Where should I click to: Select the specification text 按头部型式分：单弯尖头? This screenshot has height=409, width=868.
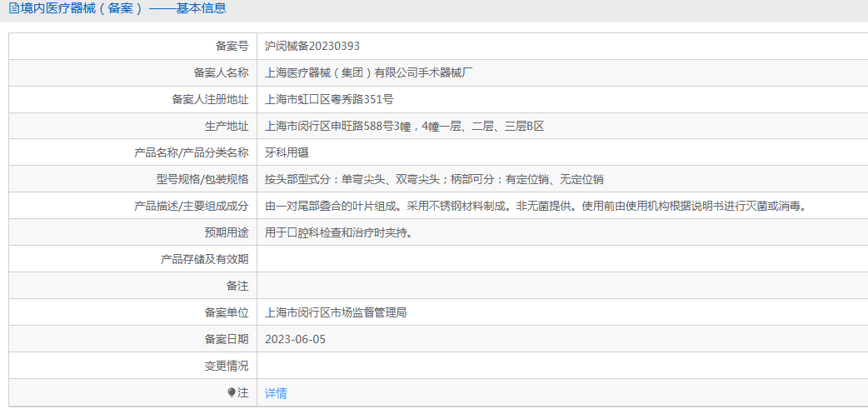click(x=325, y=179)
